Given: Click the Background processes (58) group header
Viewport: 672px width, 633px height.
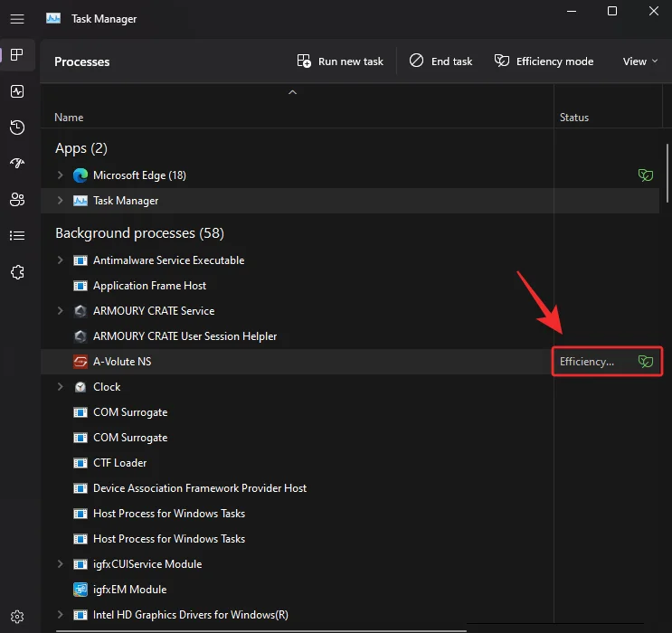Looking at the screenshot, I should tap(139, 233).
